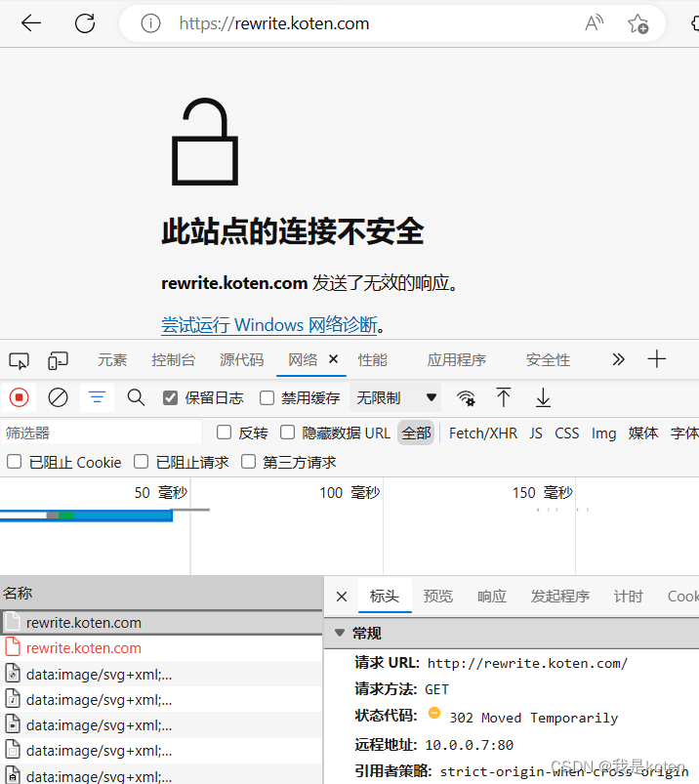Open the Application tab

tap(457, 360)
